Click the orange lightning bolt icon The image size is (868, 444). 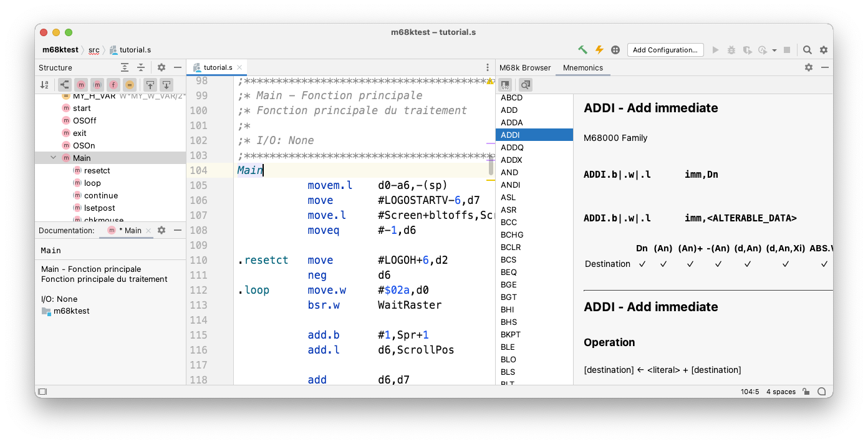(599, 50)
